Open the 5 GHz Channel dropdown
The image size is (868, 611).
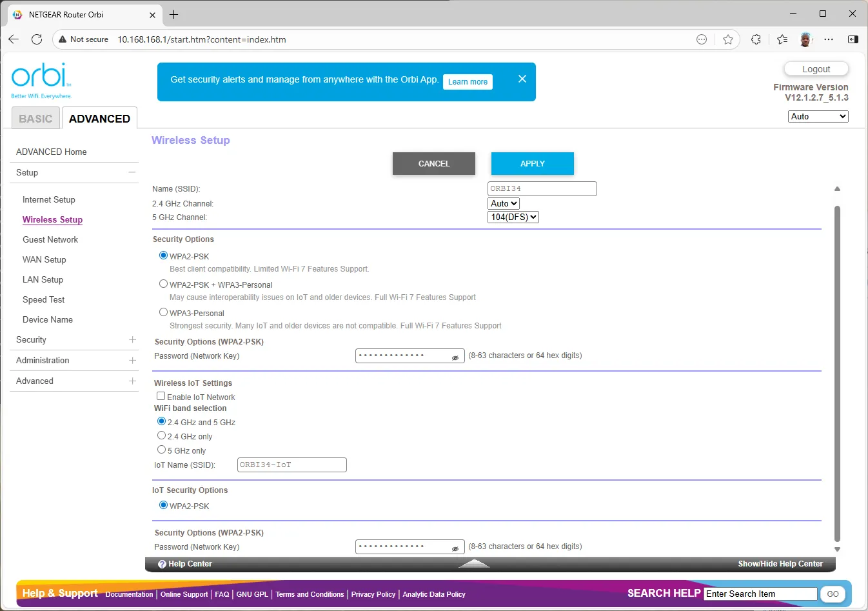click(x=513, y=217)
